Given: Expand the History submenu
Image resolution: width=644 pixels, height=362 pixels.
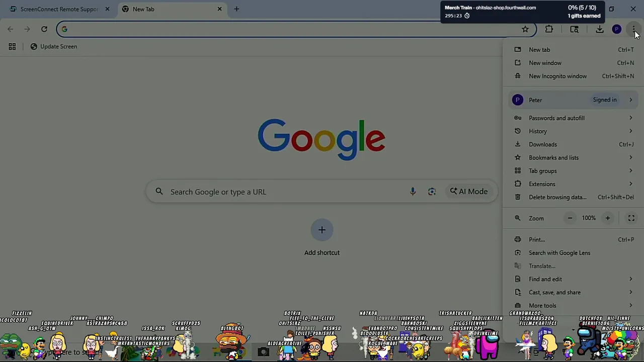Looking at the screenshot, I should (573, 131).
